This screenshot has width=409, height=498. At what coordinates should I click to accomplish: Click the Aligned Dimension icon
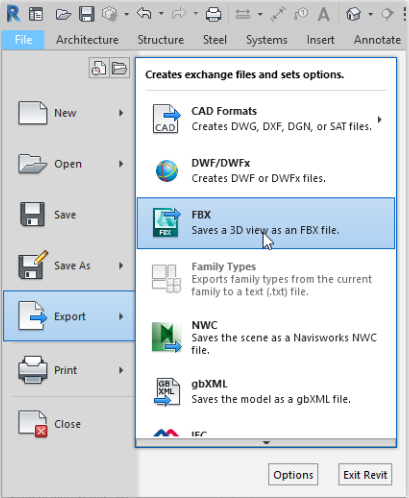click(x=278, y=14)
